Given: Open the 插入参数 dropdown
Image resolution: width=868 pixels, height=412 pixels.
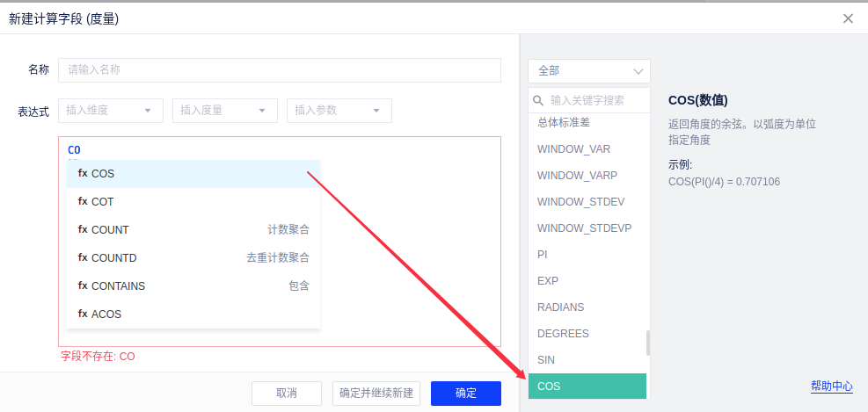Looking at the screenshot, I should click(339, 111).
